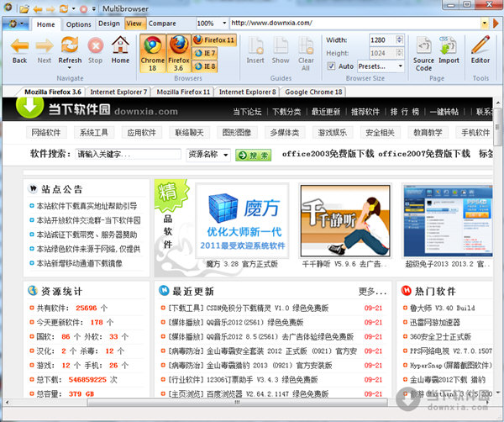Switch to the Options ribbon tab
Viewport: 504px width, 422px height.
coord(78,24)
